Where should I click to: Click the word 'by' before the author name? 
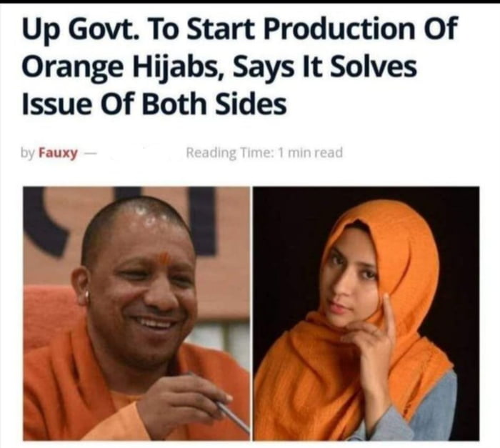28,153
